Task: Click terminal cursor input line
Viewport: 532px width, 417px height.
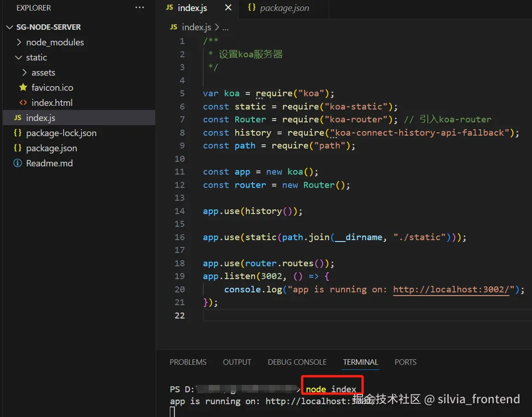Action: (x=172, y=412)
